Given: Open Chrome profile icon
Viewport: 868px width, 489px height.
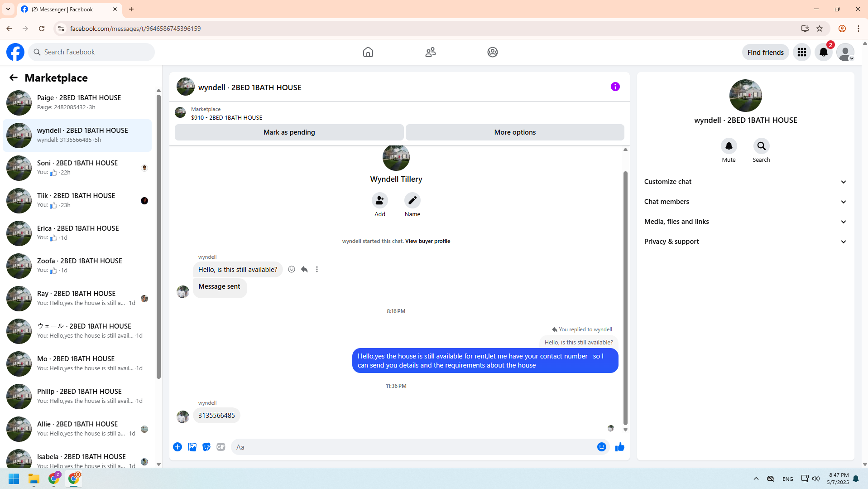Looking at the screenshot, I should coord(842,29).
